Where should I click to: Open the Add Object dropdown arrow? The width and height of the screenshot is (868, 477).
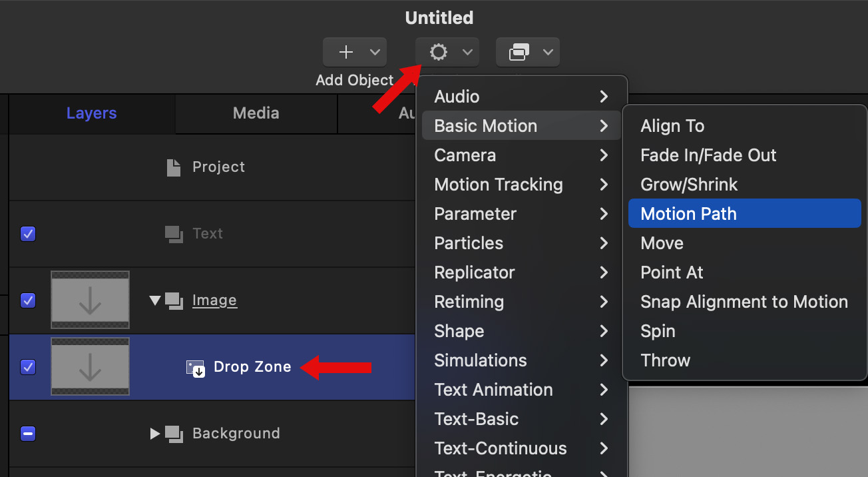(375, 52)
